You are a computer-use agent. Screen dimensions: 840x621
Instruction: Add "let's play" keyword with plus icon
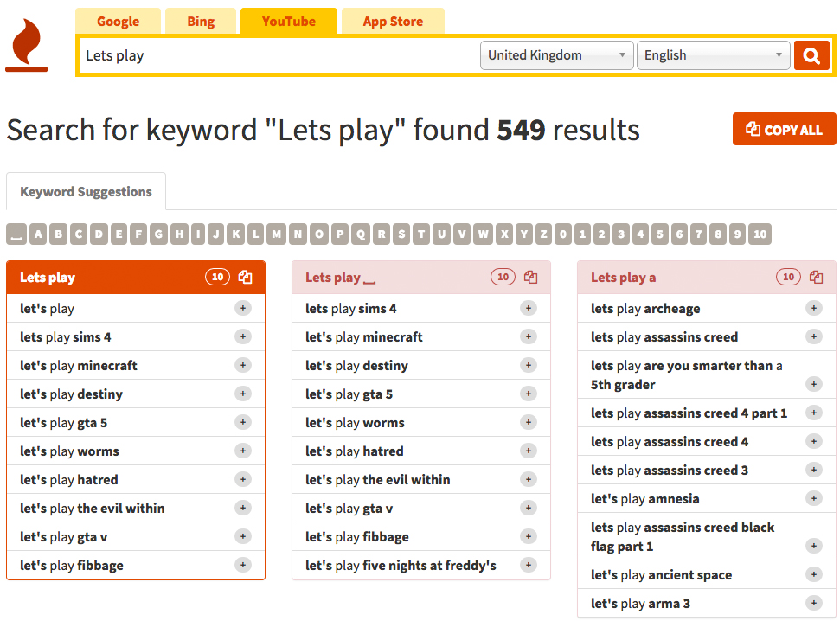click(243, 308)
